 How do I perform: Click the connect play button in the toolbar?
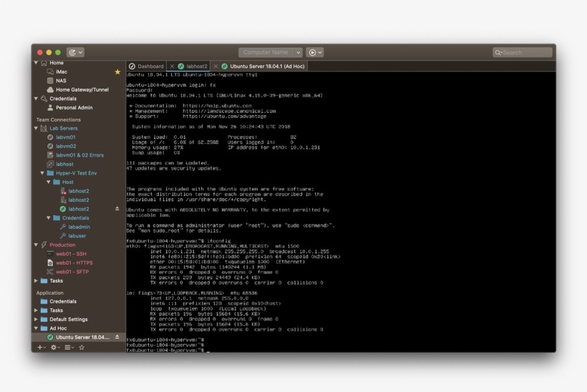coord(314,52)
